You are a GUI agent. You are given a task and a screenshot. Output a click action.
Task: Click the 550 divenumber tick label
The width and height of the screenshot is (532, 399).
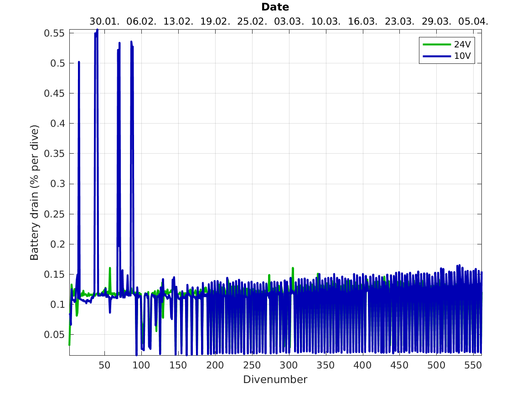pos(473,365)
